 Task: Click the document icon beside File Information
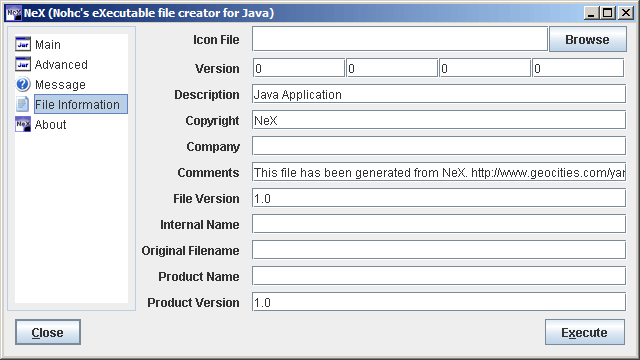coord(23,104)
